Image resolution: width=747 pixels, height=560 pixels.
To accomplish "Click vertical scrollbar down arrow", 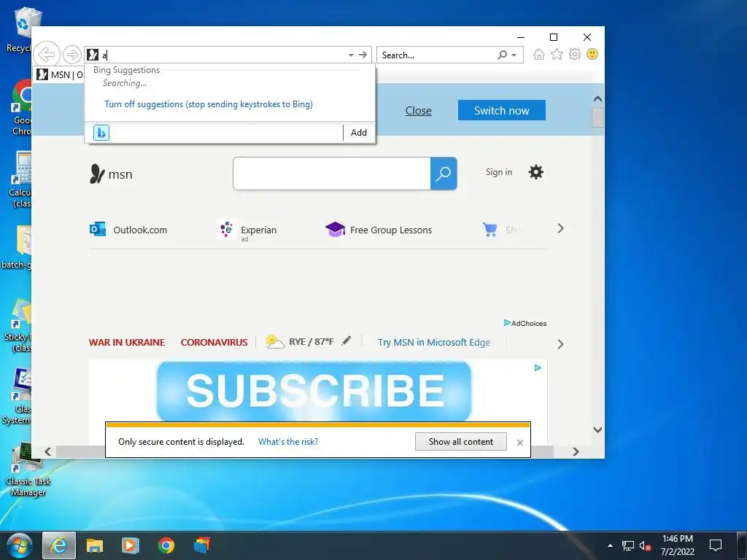I will coord(598,429).
